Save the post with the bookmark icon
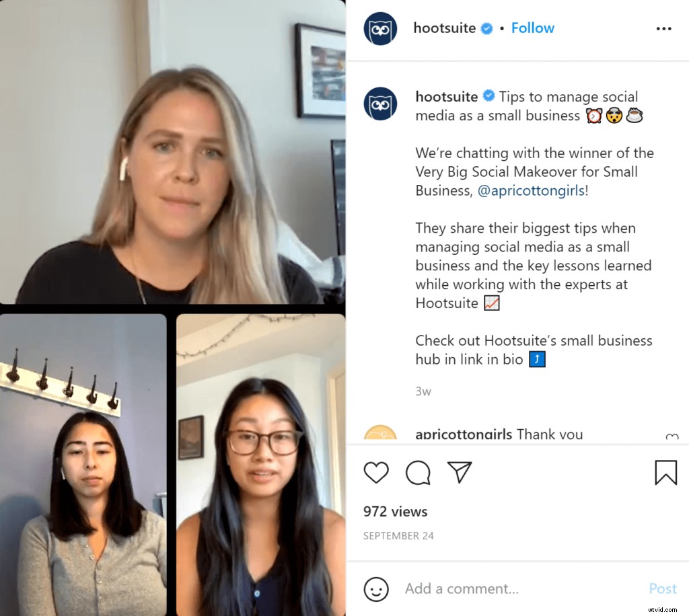The height and width of the screenshot is (616, 689). point(665,473)
